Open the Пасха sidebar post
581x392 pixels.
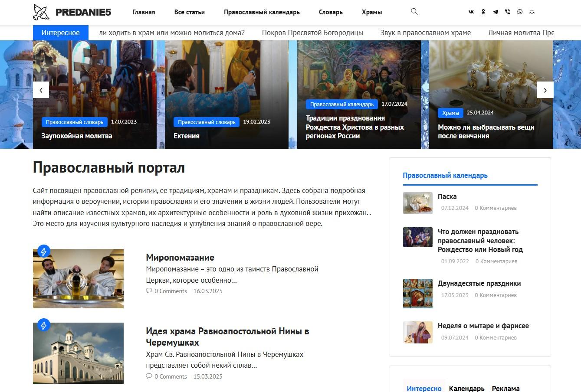click(x=447, y=196)
